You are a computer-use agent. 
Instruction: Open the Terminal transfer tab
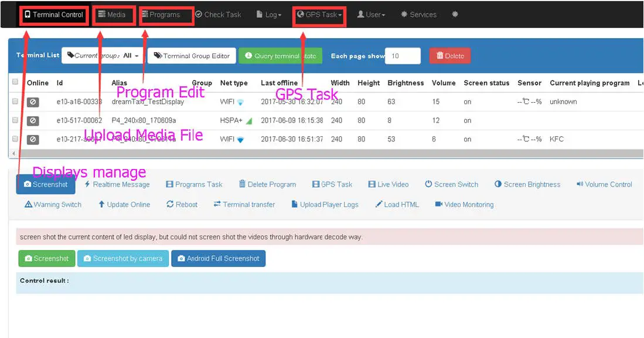point(244,204)
